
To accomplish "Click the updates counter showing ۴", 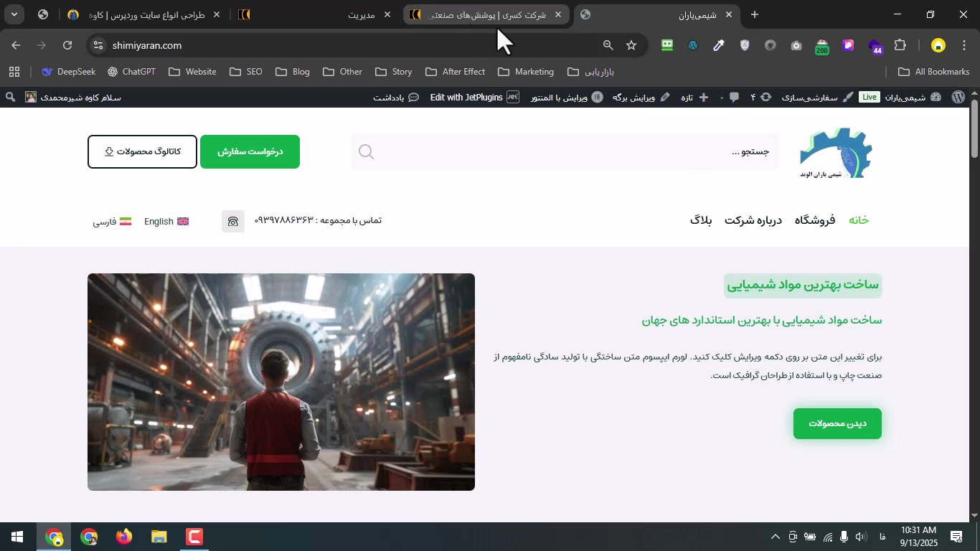I will (x=760, y=97).
